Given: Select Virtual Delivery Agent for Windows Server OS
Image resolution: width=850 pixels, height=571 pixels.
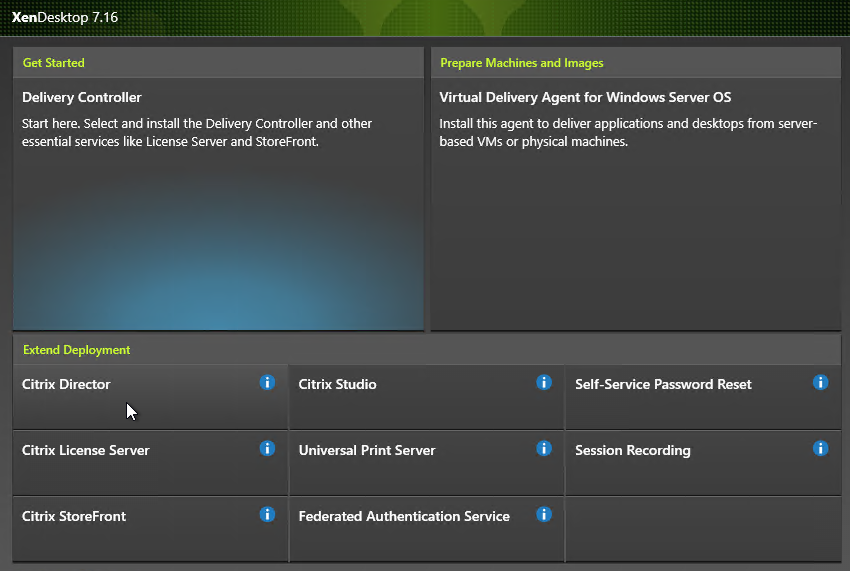Looking at the screenshot, I should coord(636,204).
